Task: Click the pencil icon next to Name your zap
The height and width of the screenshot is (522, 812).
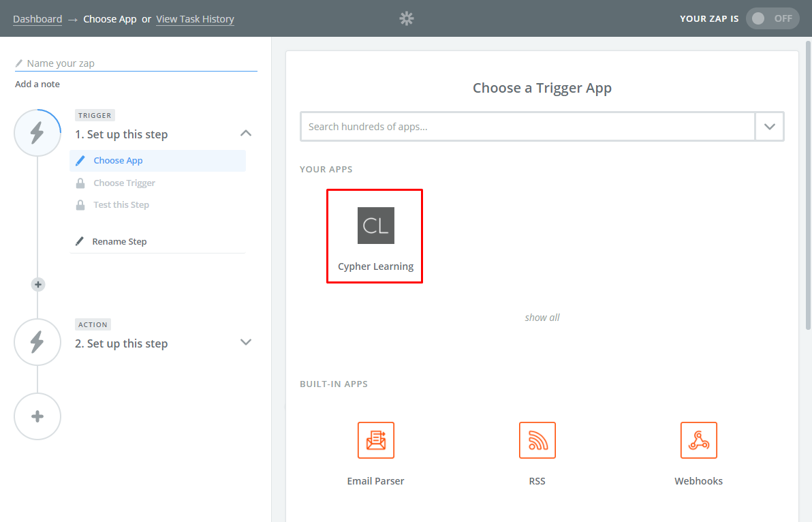Action: [x=19, y=63]
